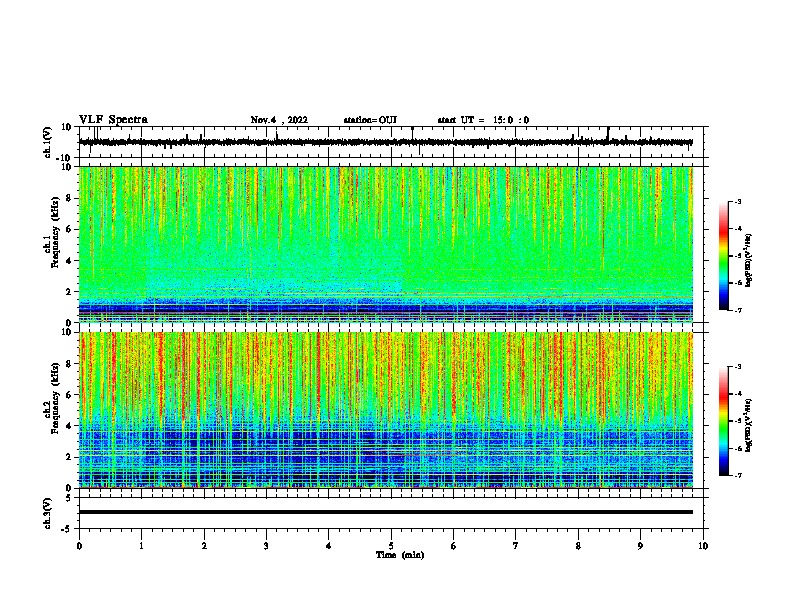The width and height of the screenshot is (792, 612).
Task: Click time axis tick label "4"
Action: [328, 546]
